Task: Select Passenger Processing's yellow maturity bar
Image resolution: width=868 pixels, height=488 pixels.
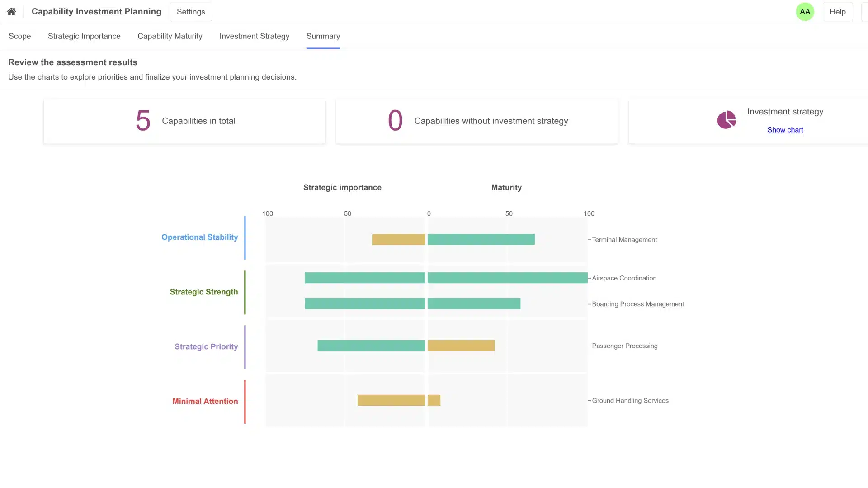Action: [461, 346]
